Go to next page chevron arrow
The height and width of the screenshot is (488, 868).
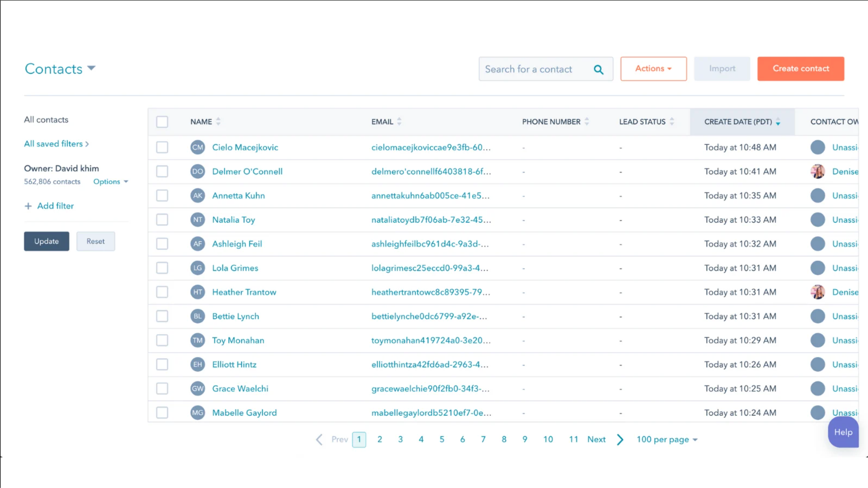[620, 439]
